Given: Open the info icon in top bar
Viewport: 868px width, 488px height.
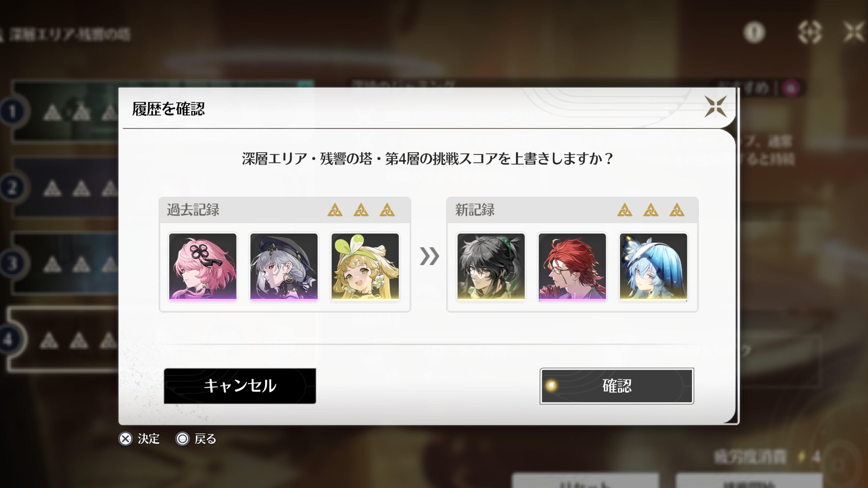Looking at the screenshot, I should (x=754, y=33).
